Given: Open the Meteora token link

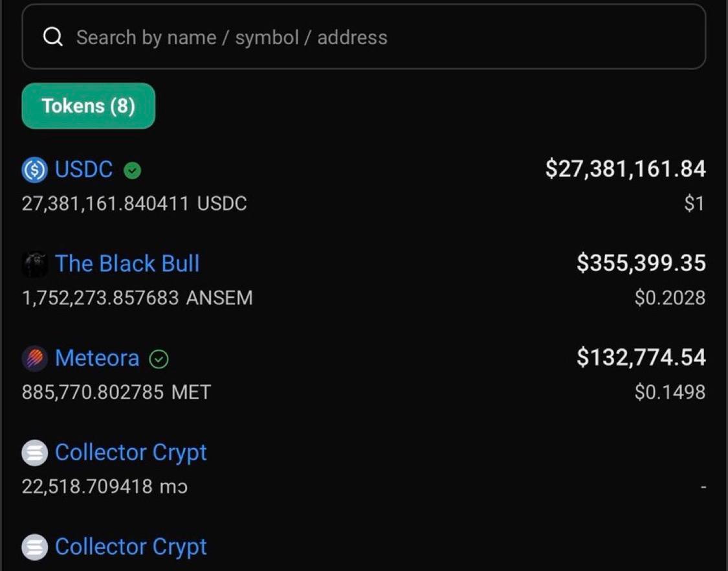Looking at the screenshot, I should pos(97,358).
